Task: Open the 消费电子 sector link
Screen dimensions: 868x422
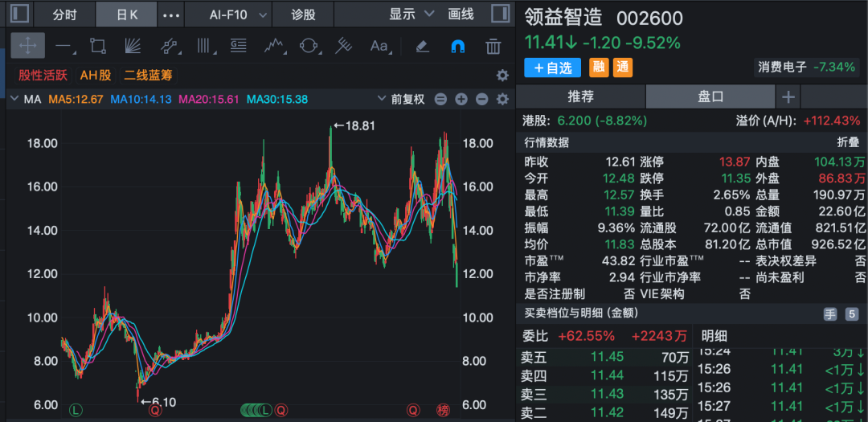Action: click(808, 68)
